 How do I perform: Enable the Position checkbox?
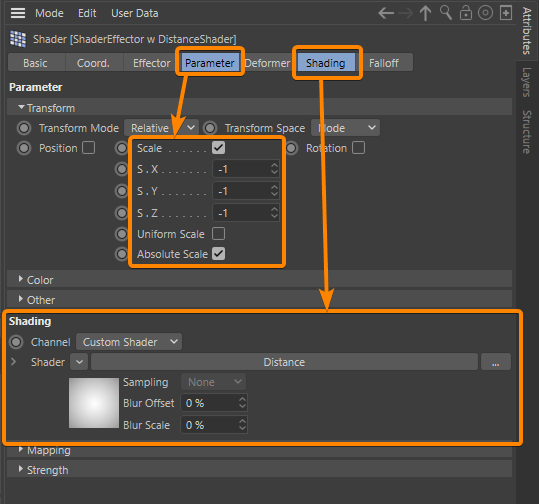(x=89, y=148)
